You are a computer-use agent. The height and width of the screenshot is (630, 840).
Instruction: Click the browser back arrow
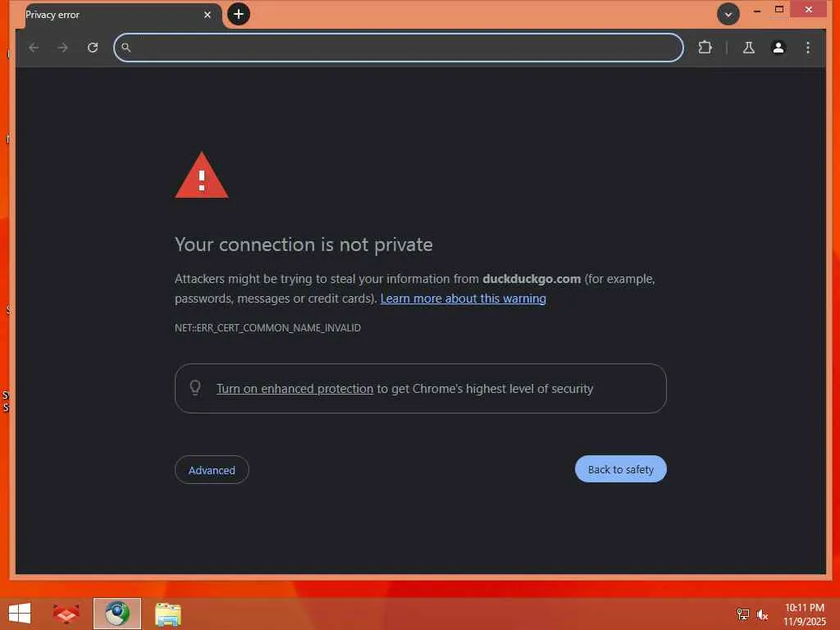(x=34, y=48)
